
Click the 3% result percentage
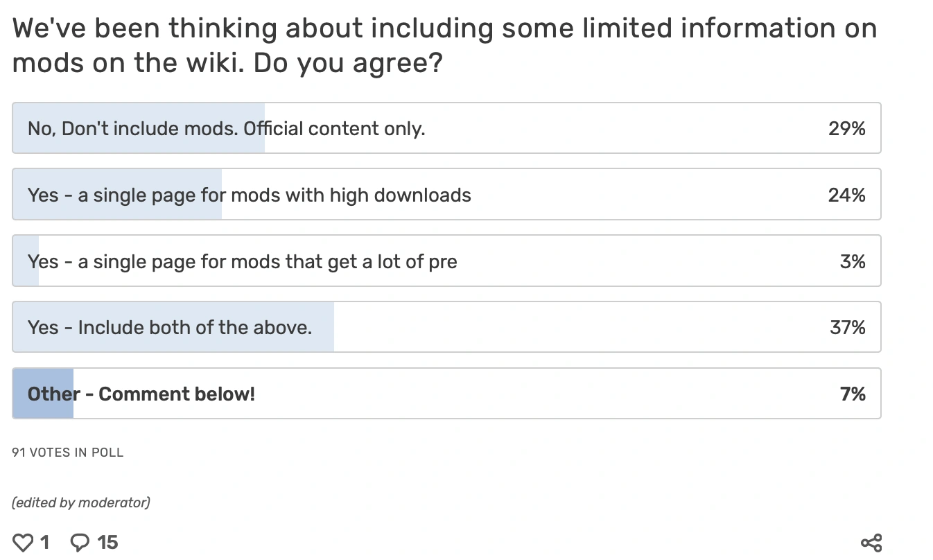[x=852, y=261]
